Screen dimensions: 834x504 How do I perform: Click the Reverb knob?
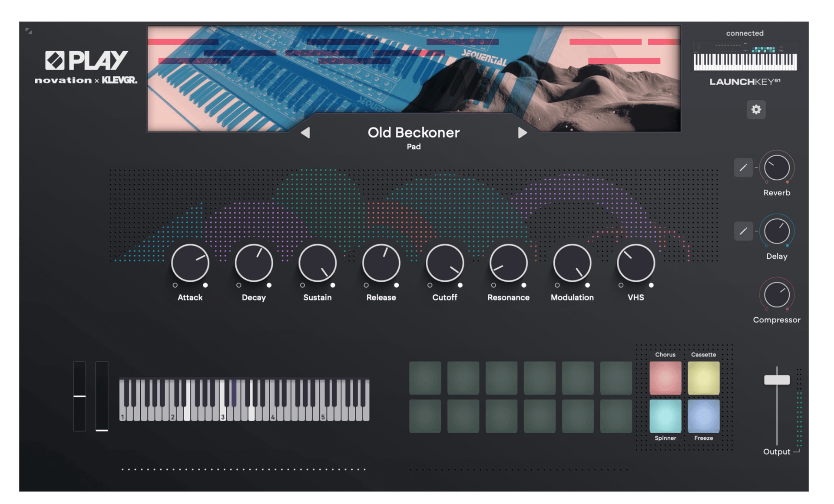pos(776,168)
